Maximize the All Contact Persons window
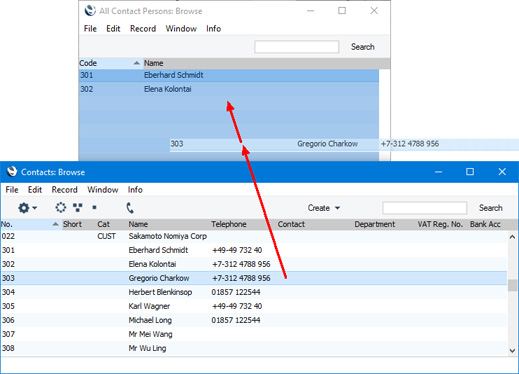 [342, 11]
